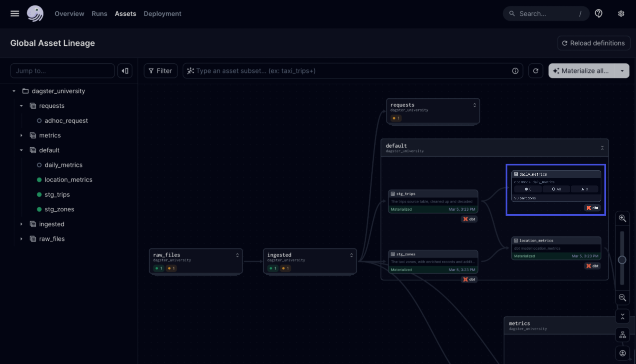Change the graph layout direction
Image resolution: width=636 pixels, height=364 pixels.
click(x=622, y=335)
